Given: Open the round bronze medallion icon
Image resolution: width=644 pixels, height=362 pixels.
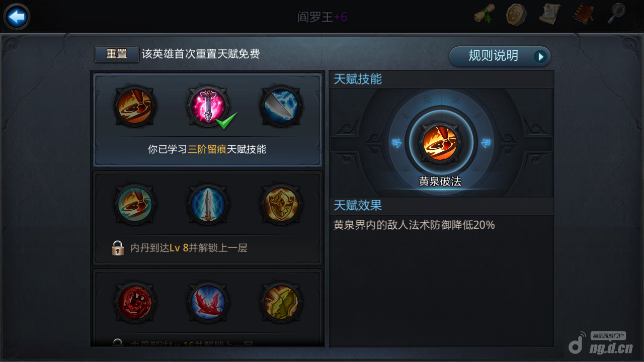Looking at the screenshot, I should (x=516, y=15).
